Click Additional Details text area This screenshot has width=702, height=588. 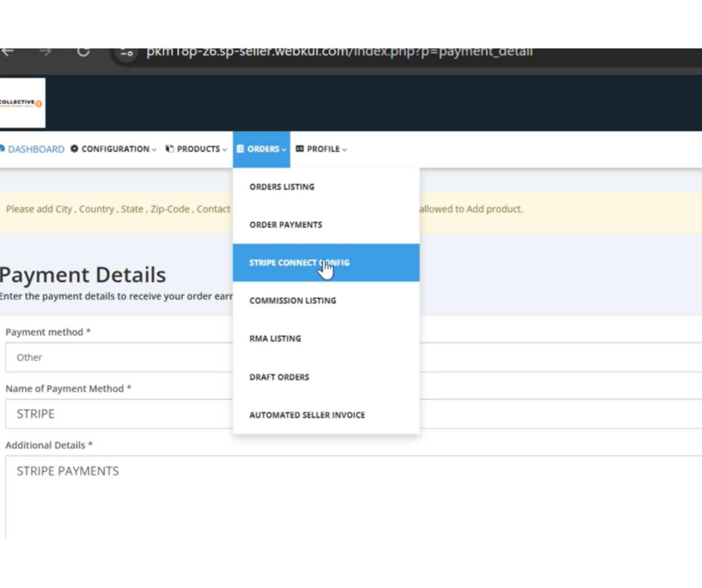(354, 498)
